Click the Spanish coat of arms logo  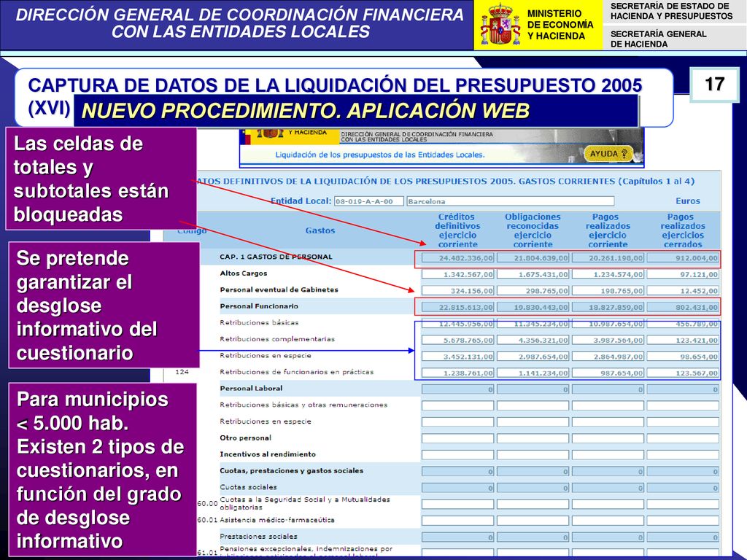tap(500, 25)
